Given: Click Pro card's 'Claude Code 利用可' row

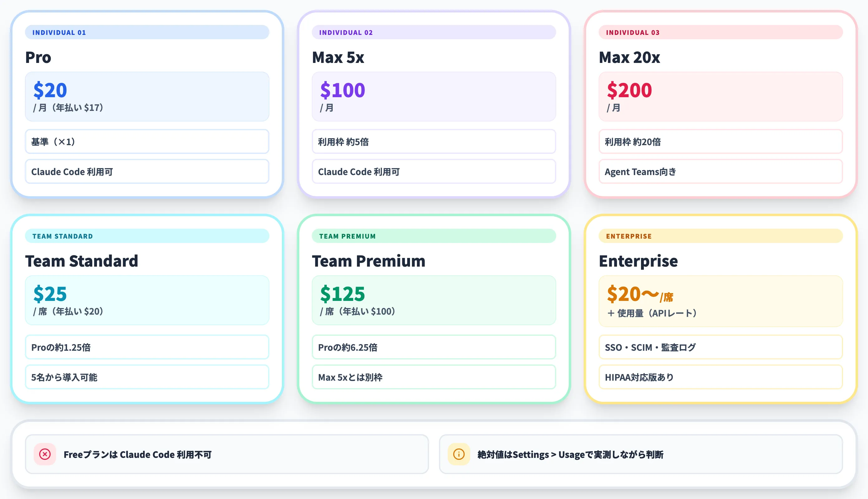Looking at the screenshot, I should (x=147, y=171).
